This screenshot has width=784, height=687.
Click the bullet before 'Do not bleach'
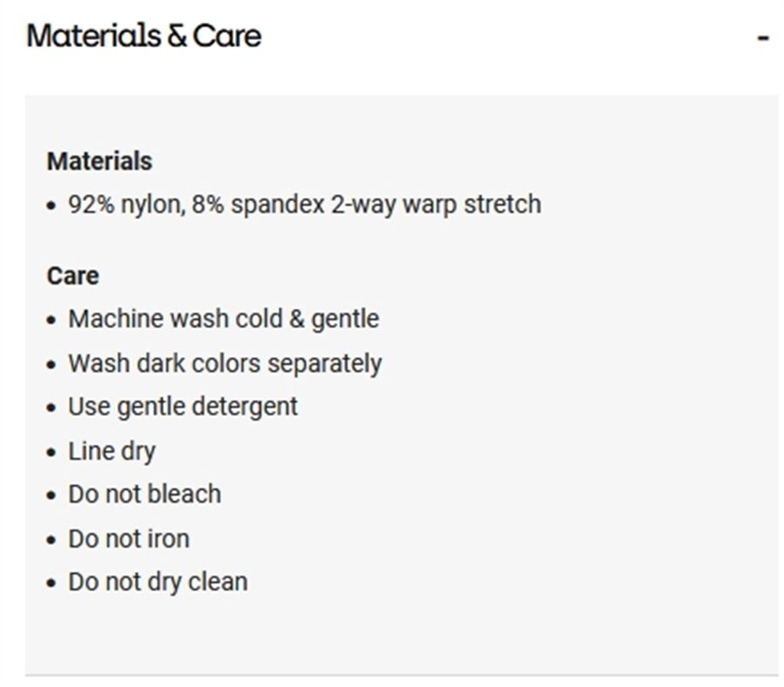(51, 495)
